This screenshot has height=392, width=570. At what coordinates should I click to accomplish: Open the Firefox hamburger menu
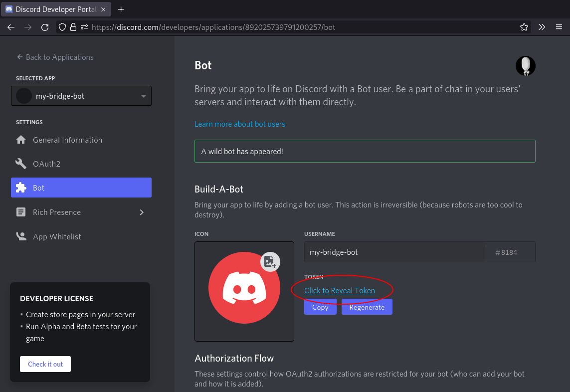[559, 27]
